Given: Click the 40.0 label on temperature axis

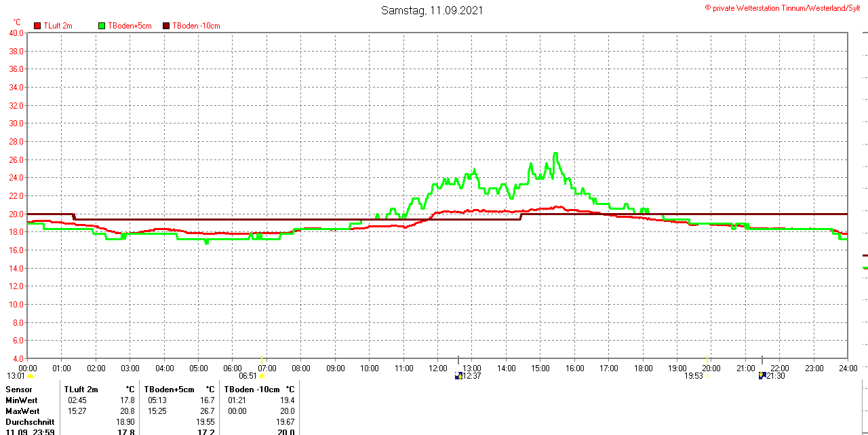Looking at the screenshot, I should [x=16, y=33].
